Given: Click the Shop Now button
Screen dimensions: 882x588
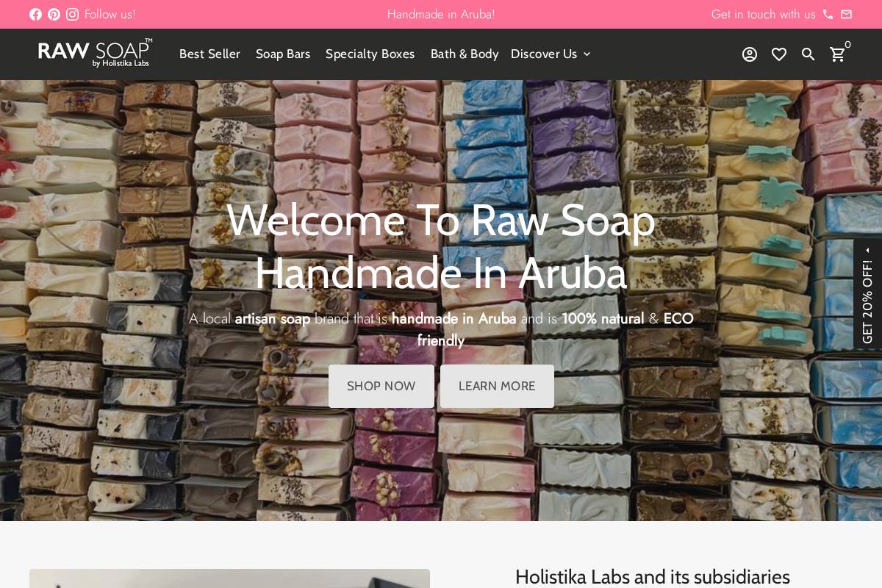Looking at the screenshot, I should pos(381,386).
